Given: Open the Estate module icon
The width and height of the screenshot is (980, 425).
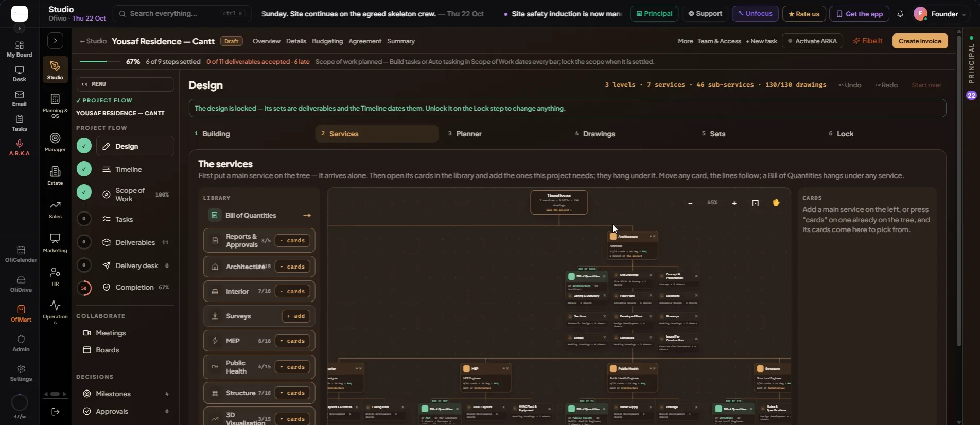Looking at the screenshot, I should [x=55, y=175].
